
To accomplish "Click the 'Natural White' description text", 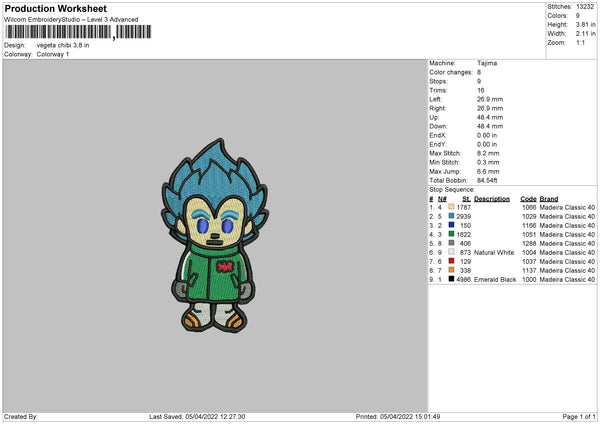I will point(494,253).
